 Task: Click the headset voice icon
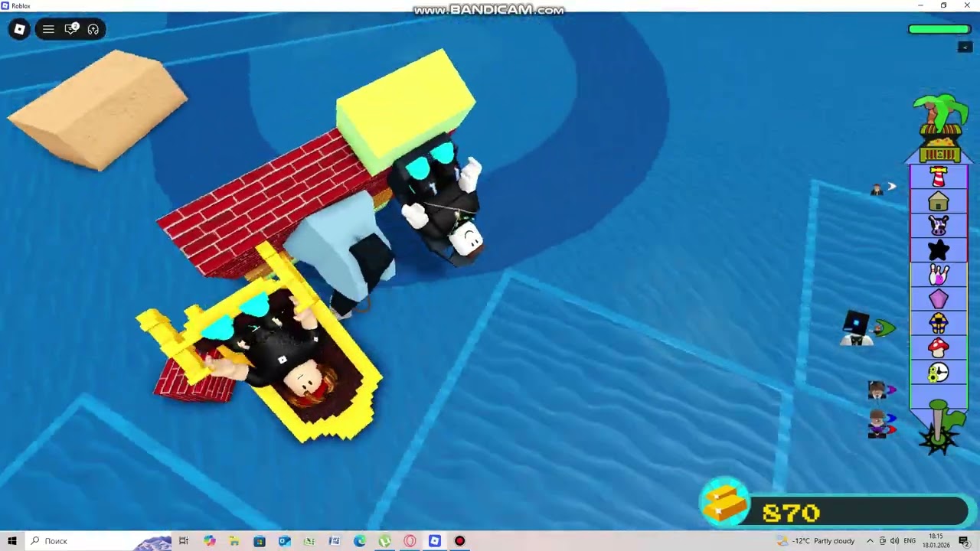coord(93,29)
